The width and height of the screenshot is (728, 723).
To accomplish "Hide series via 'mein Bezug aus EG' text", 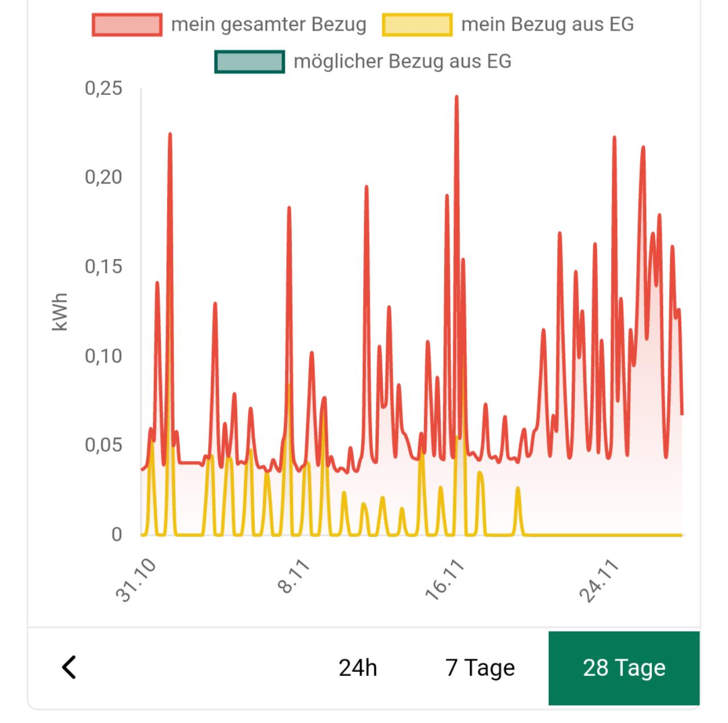I will pyautogui.click(x=547, y=25).
